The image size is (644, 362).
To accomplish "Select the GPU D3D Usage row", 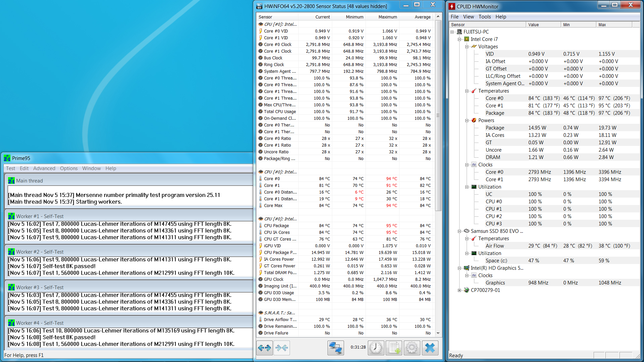I will (345, 293).
